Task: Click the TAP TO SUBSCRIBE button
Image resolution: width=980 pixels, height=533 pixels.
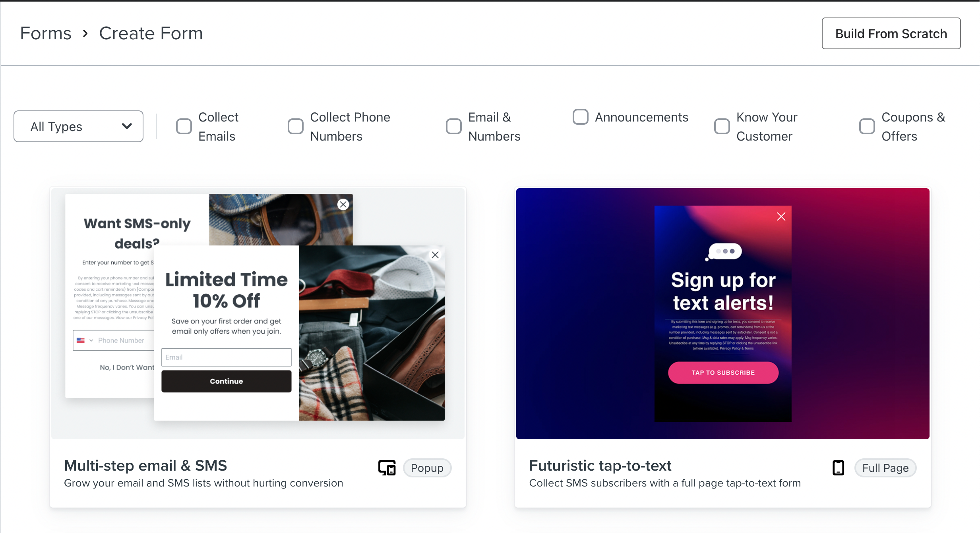Action: point(723,373)
